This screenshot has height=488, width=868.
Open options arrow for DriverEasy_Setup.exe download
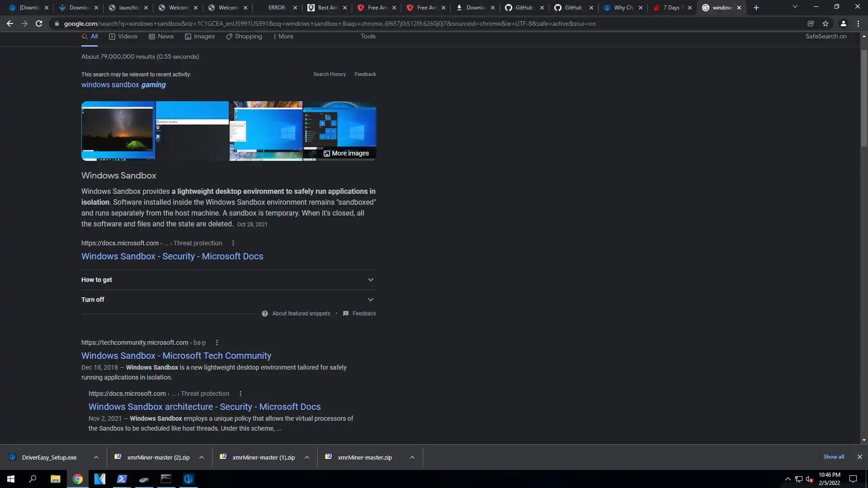coord(96,457)
